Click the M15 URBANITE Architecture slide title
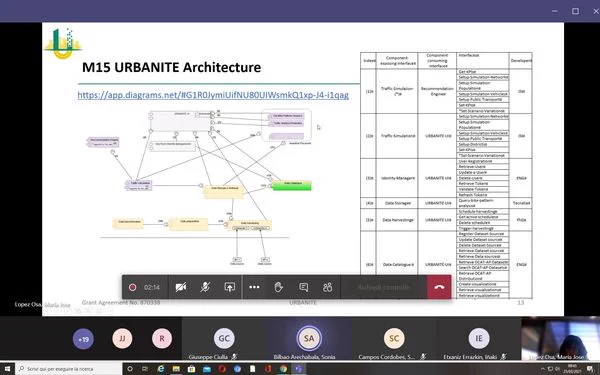The width and height of the screenshot is (600, 375). click(x=171, y=67)
